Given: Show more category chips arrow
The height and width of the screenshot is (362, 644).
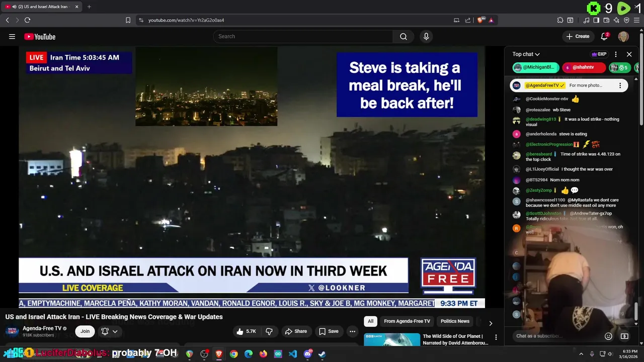Looking at the screenshot, I should pos(491,323).
